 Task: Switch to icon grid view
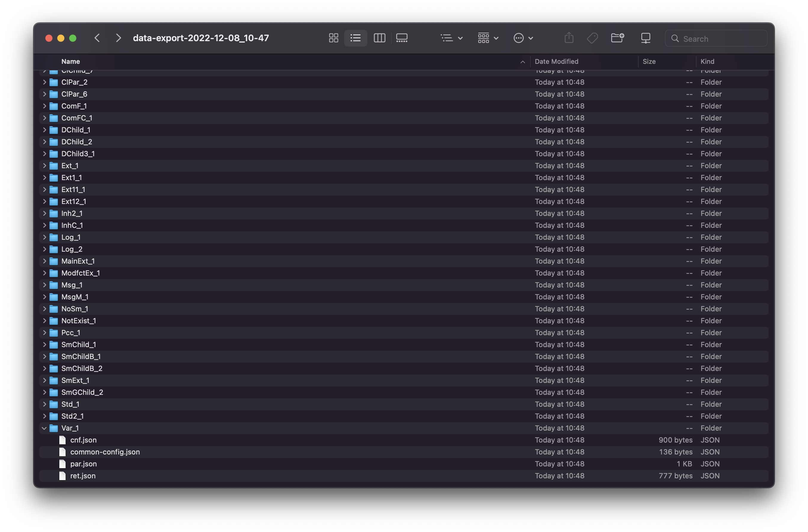pyautogui.click(x=333, y=38)
